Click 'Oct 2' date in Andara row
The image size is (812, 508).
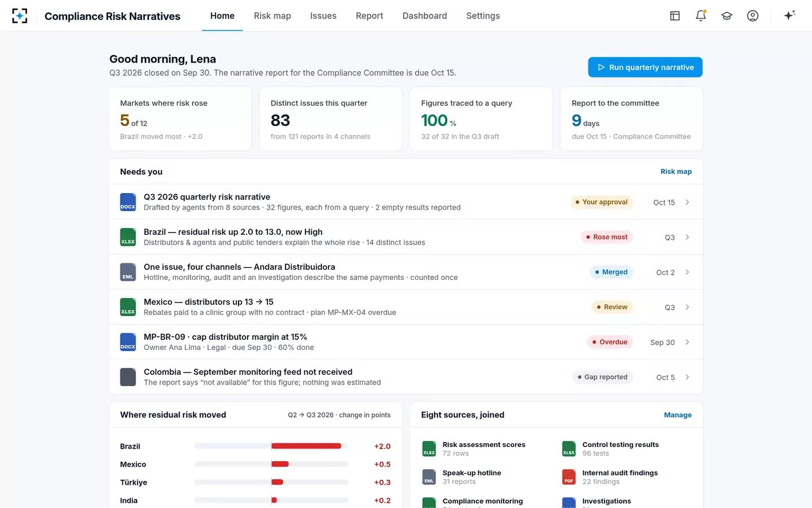pyautogui.click(x=665, y=273)
